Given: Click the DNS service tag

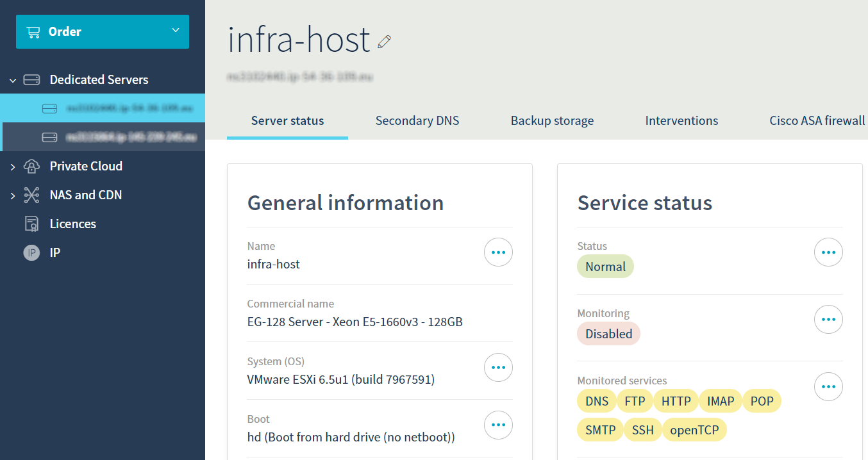Looking at the screenshot, I should 597,401.
